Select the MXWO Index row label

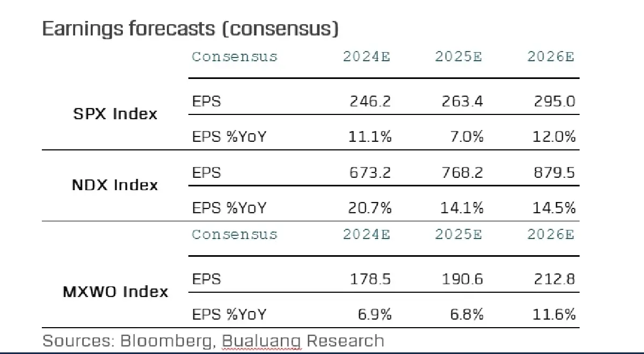pyautogui.click(x=115, y=292)
